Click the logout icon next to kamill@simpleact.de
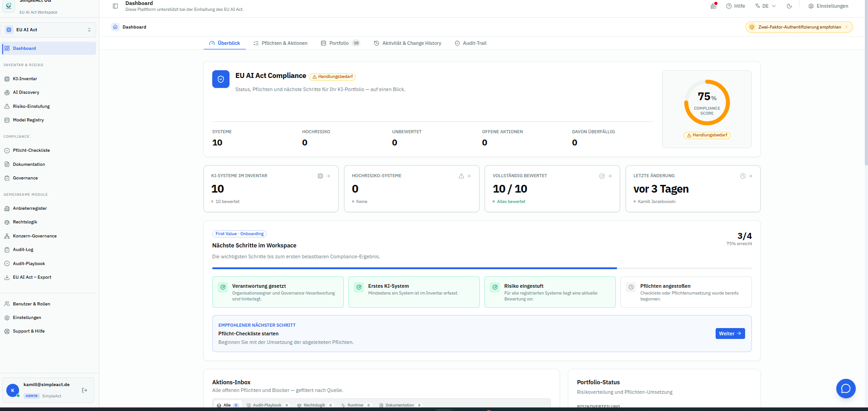Image resolution: width=868 pixels, height=411 pixels. click(x=84, y=390)
